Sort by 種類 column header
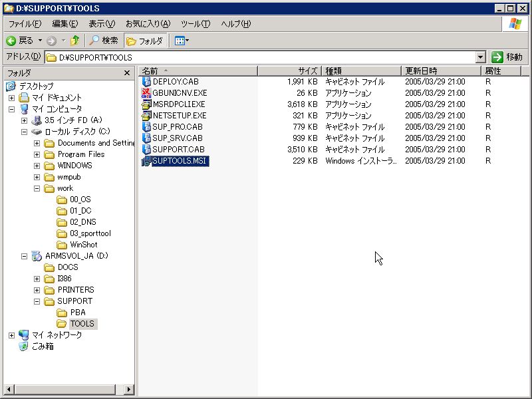 click(x=361, y=71)
